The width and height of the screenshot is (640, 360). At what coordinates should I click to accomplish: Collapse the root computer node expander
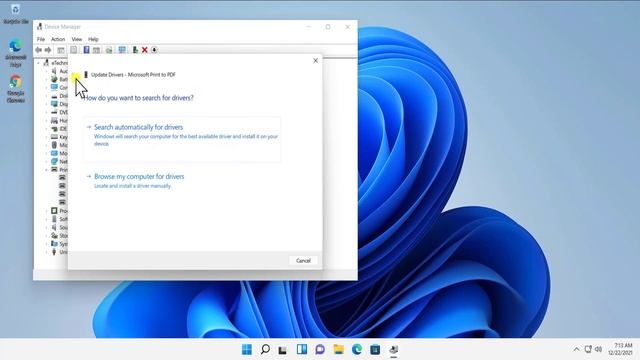pyautogui.click(x=39, y=63)
